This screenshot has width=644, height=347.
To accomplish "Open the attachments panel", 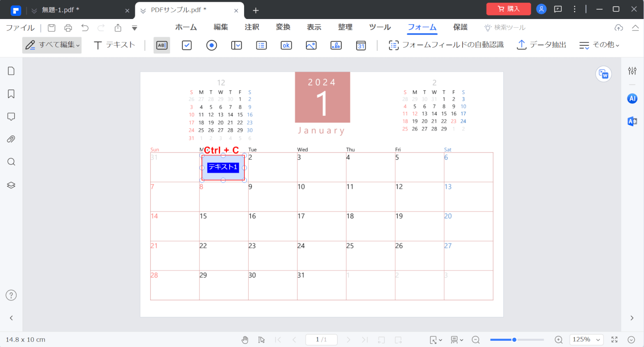I will (x=11, y=139).
